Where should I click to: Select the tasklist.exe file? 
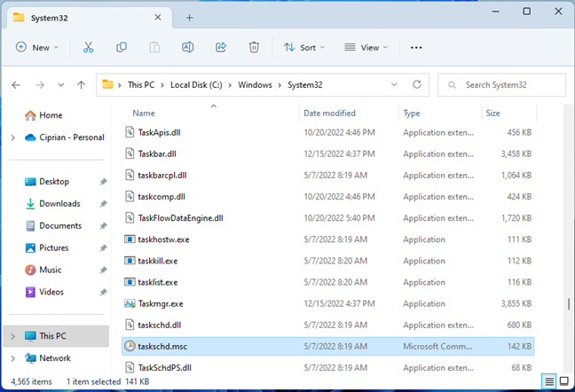[327, 282]
